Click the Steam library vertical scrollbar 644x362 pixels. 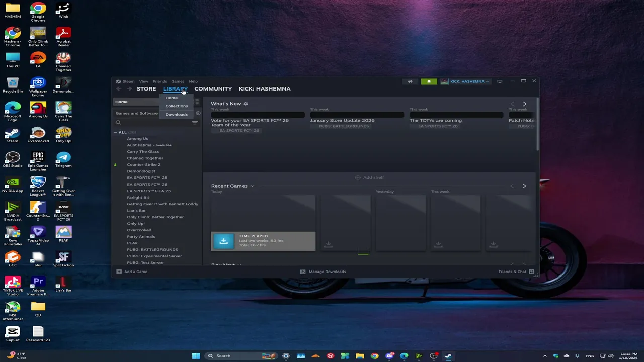(537, 123)
